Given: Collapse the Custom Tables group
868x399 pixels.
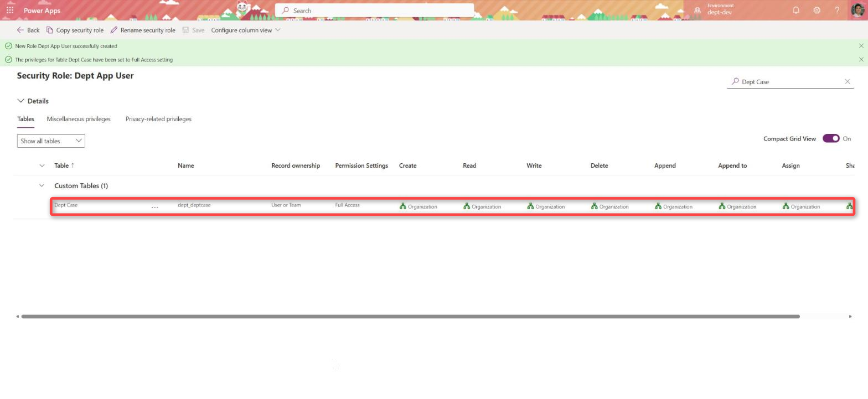Looking at the screenshot, I should click(42, 185).
